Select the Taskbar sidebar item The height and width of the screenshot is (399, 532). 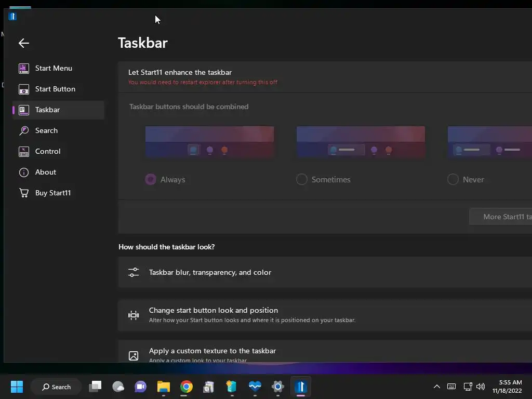pyautogui.click(x=58, y=110)
